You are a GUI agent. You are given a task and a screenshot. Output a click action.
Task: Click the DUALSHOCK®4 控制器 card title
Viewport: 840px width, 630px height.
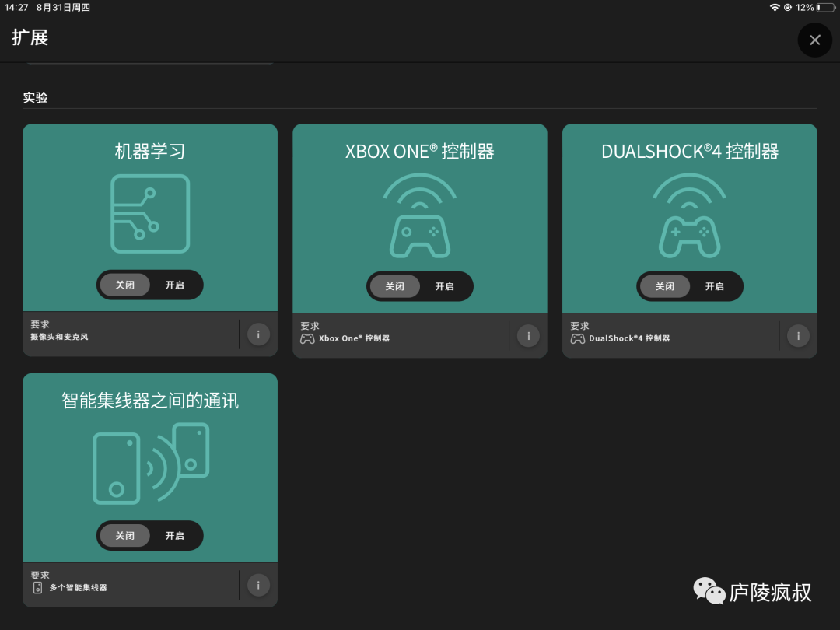(x=689, y=151)
